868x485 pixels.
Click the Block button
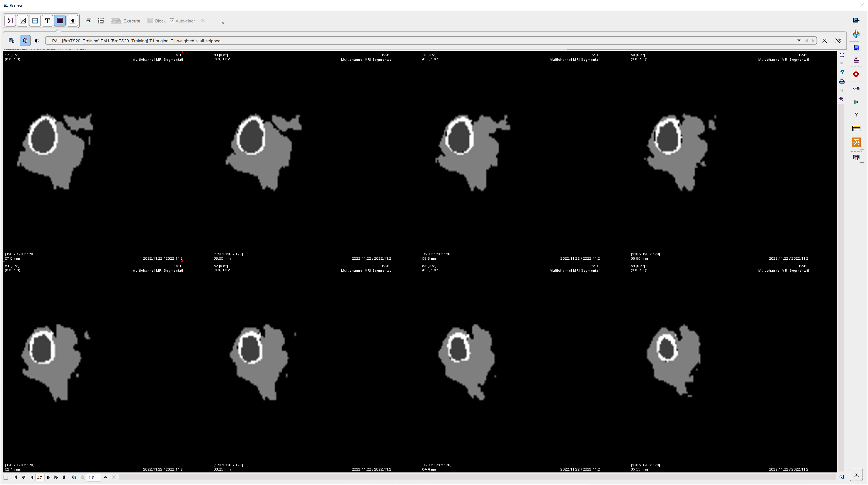[x=156, y=21]
